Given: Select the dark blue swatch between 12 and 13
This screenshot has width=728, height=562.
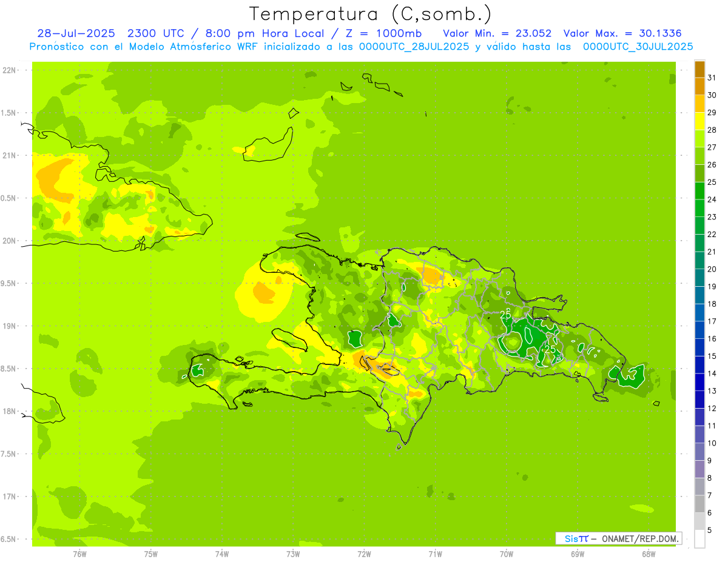Looking at the screenshot, I should coord(699,400).
